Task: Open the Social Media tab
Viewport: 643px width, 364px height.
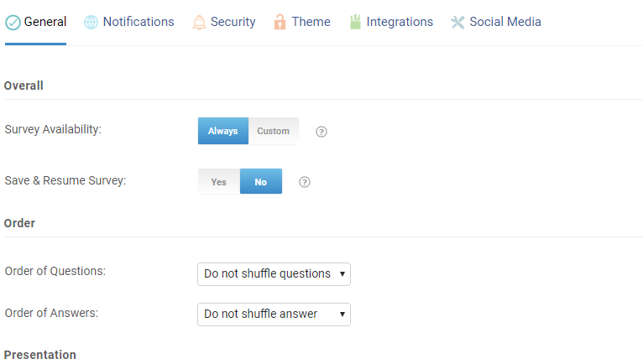Action: (x=505, y=23)
